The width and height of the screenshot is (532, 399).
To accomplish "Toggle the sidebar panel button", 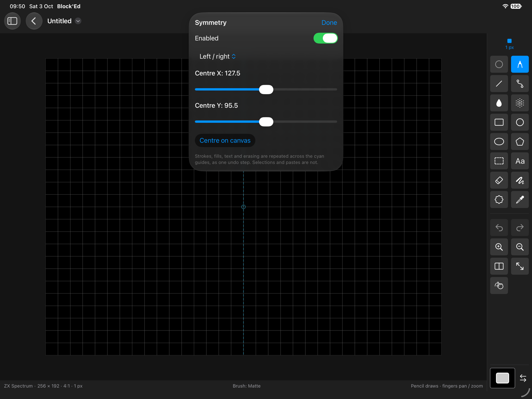I will [x=12, y=21].
